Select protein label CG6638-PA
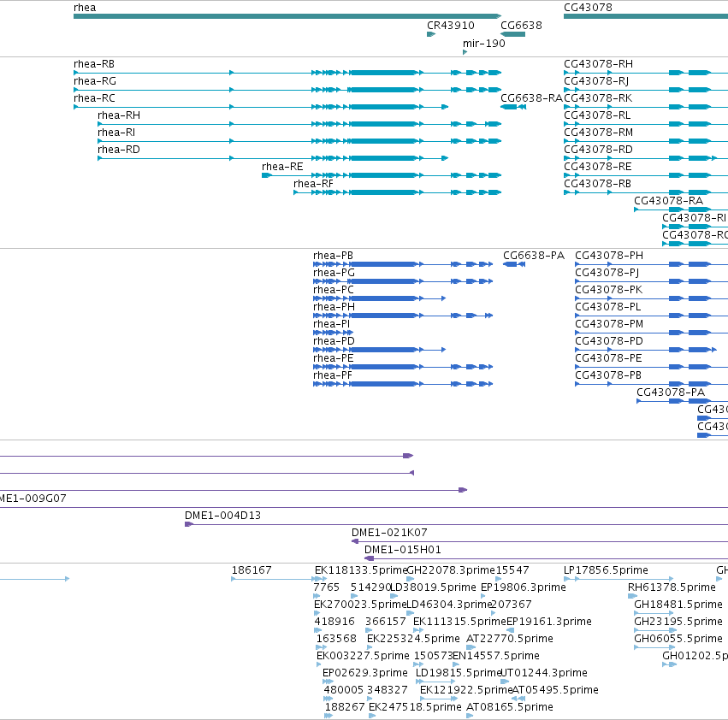This screenshot has width=728, height=720. (534, 256)
